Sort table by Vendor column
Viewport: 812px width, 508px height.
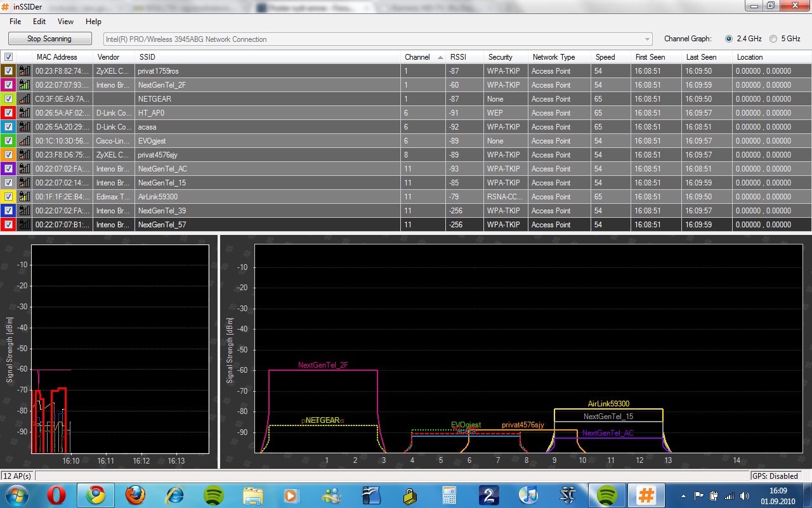pyautogui.click(x=114, y=57)
